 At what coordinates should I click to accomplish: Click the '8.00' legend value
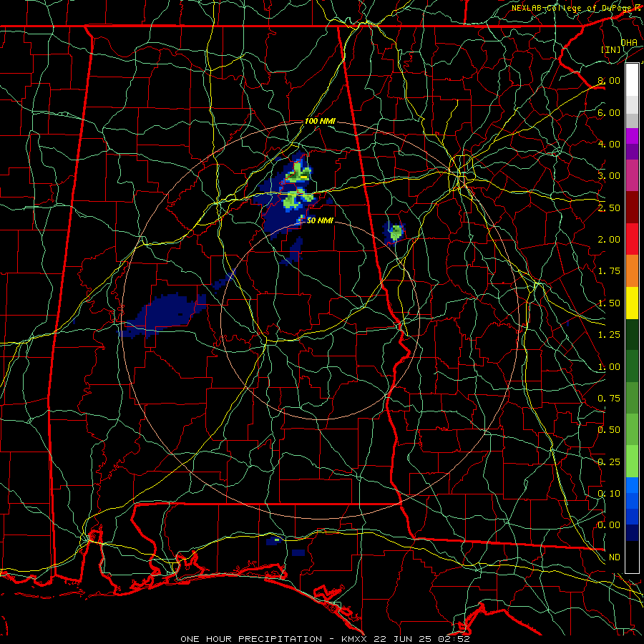tap(609, 80)
